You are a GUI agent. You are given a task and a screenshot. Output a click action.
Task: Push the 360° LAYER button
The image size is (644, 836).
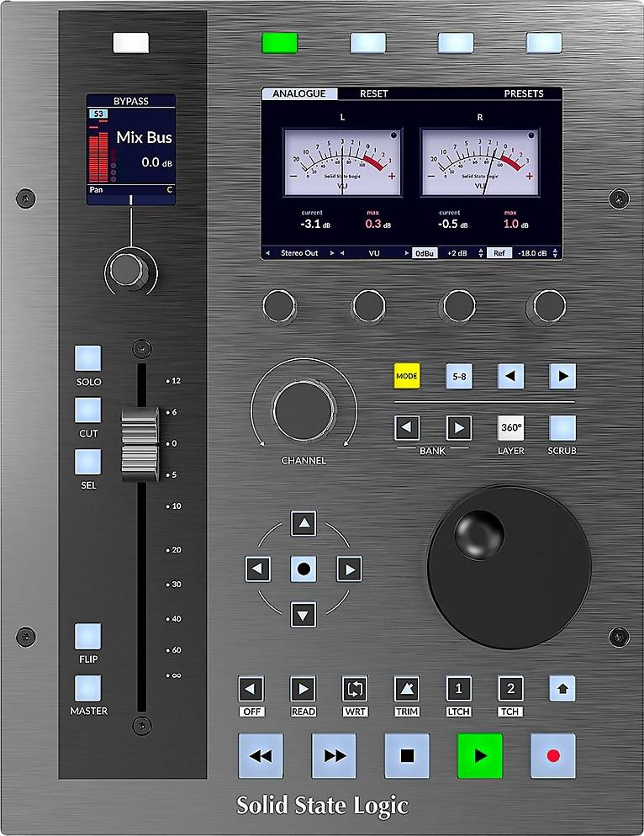pos(510,427)
